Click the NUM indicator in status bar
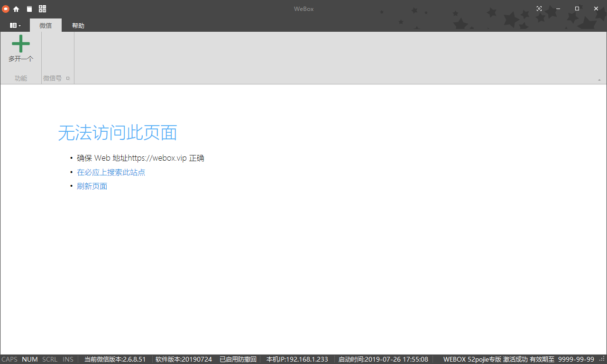The image size is (607, 364). click(30, 359)
